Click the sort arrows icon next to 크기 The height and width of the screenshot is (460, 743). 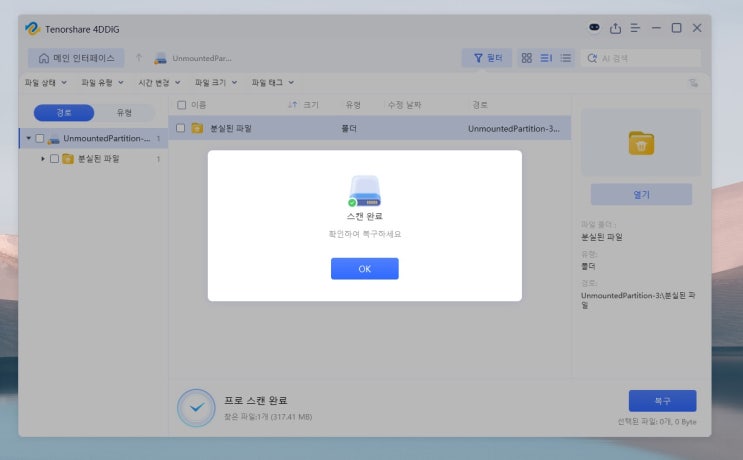pos(293,105)
